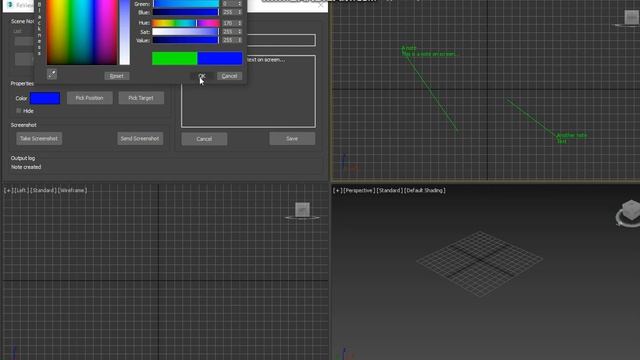This screenshot has height=360, width=640.
Task: Open the [Left] view label menu
Action: pos(20,191)
